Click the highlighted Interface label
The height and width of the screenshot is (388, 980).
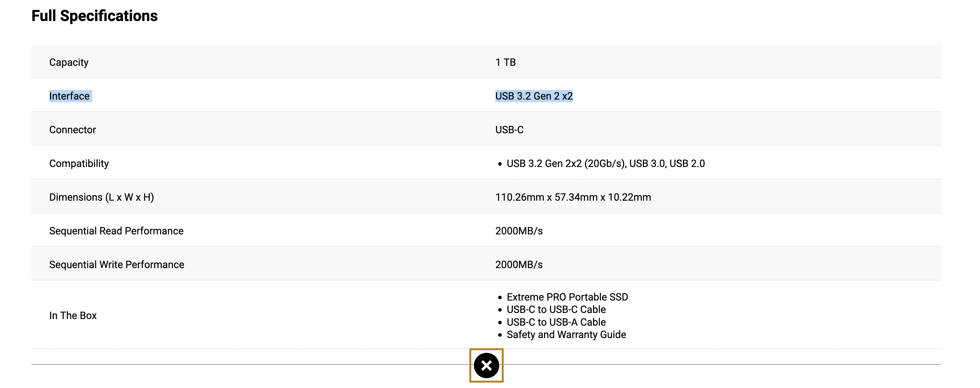(70, 96)
